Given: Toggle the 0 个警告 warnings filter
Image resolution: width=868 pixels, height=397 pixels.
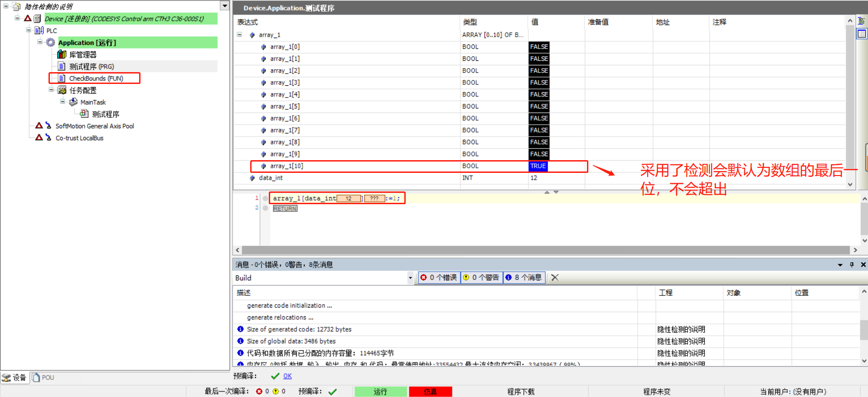Looking at the screenshot, I should point(481,277).
